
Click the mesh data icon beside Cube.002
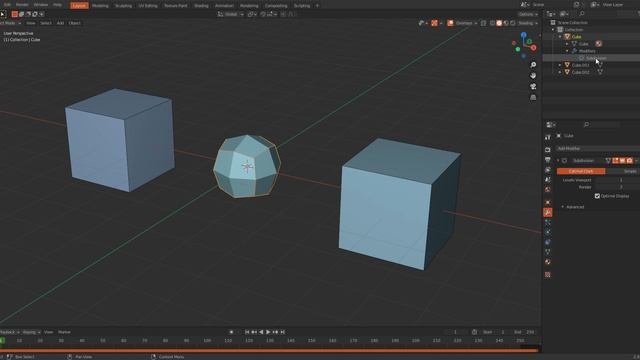pos(600,72)
